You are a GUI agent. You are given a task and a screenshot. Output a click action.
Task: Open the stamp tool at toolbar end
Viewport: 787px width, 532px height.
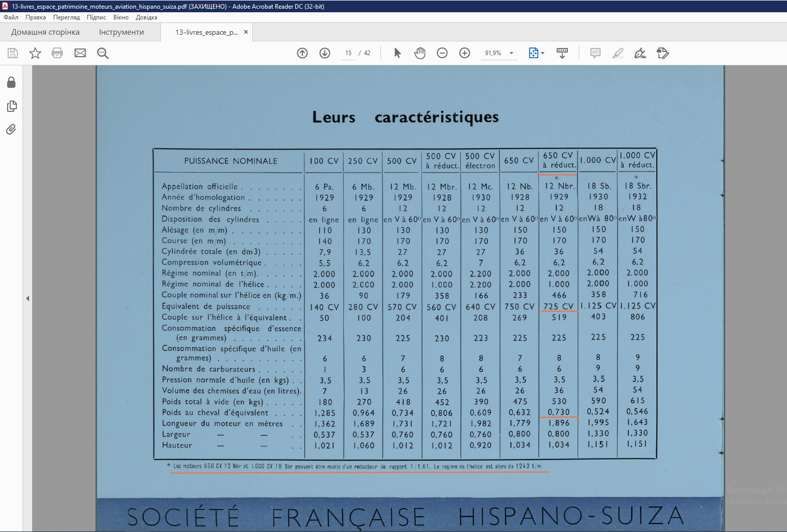pos(663,53)
